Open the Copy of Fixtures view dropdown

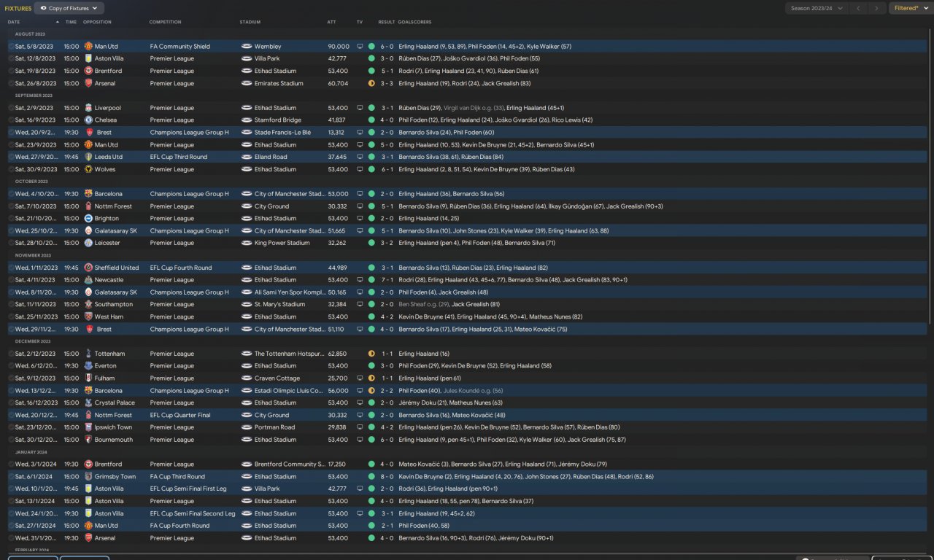pos(69,8)
